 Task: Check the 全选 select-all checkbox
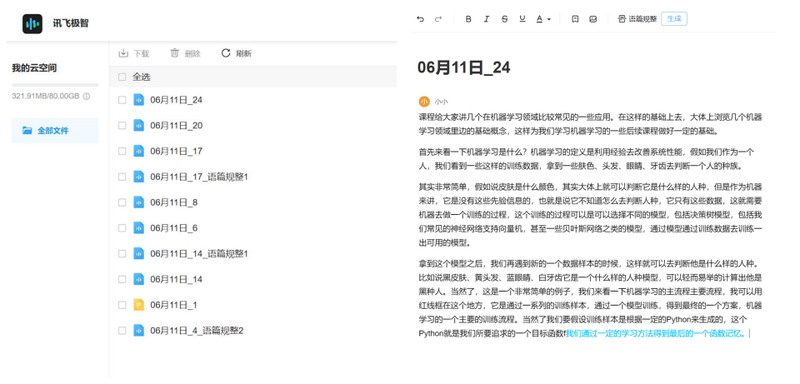122,77
